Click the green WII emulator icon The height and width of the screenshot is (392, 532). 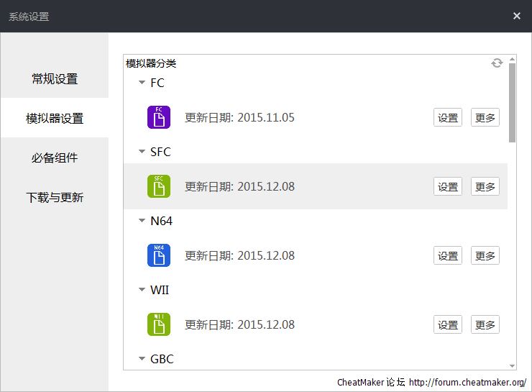(x=158, y=324)
